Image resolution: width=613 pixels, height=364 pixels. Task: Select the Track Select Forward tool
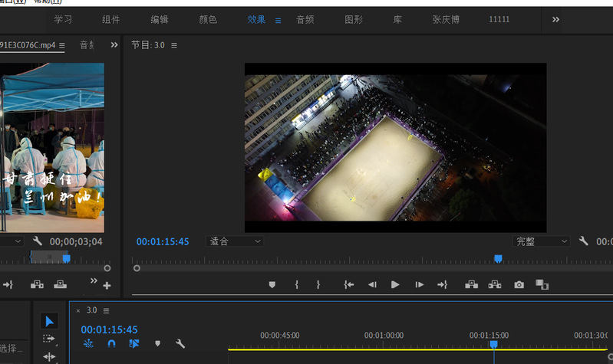[49, 339]
